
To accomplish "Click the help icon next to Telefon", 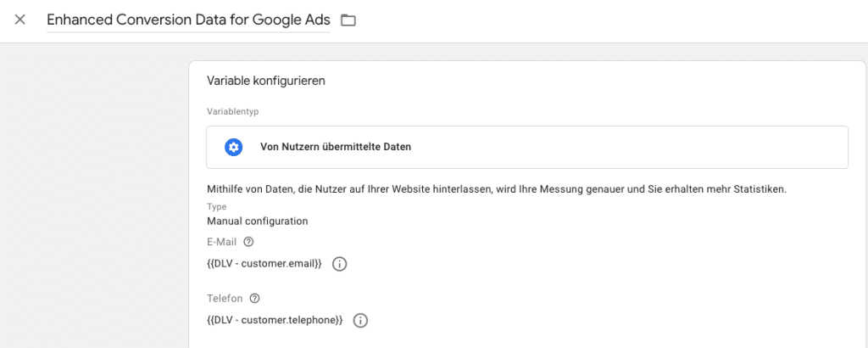I will click(254, 299).
